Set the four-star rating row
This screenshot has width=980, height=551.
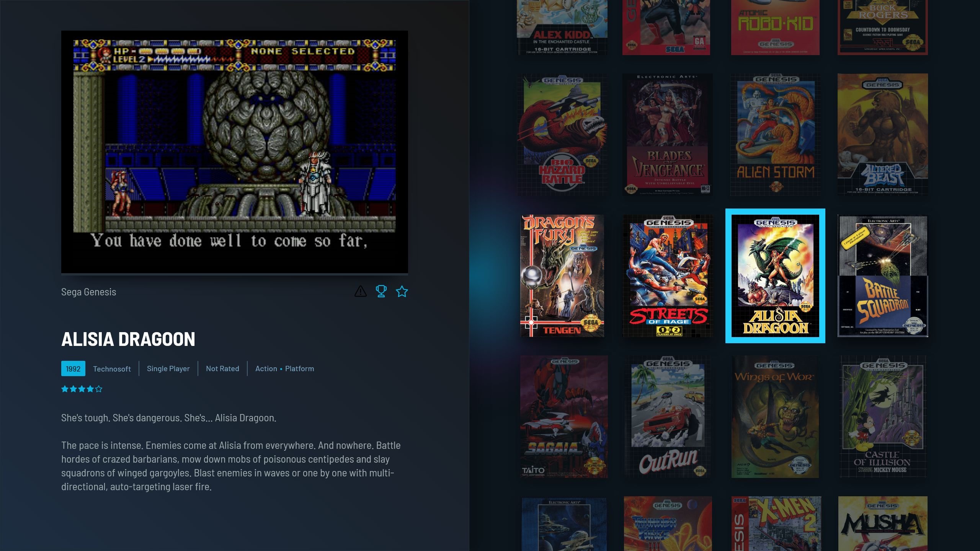(x=82, y=389)
